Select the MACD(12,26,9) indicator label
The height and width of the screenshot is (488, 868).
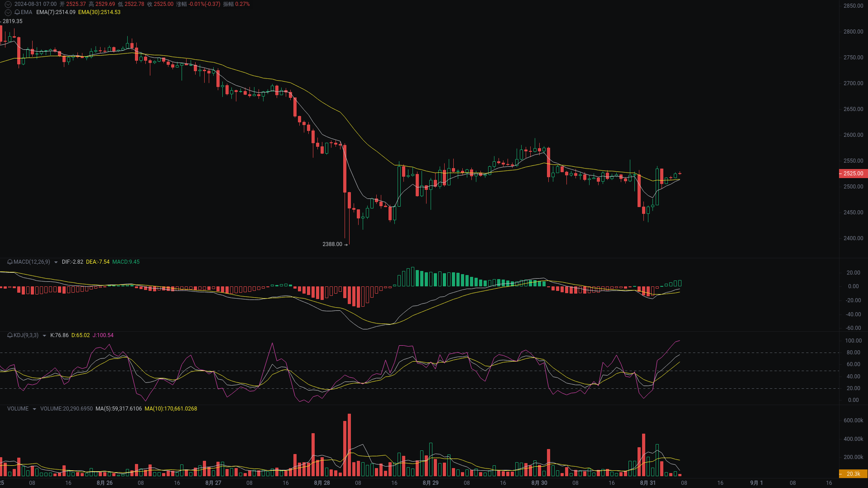point(32,262)
